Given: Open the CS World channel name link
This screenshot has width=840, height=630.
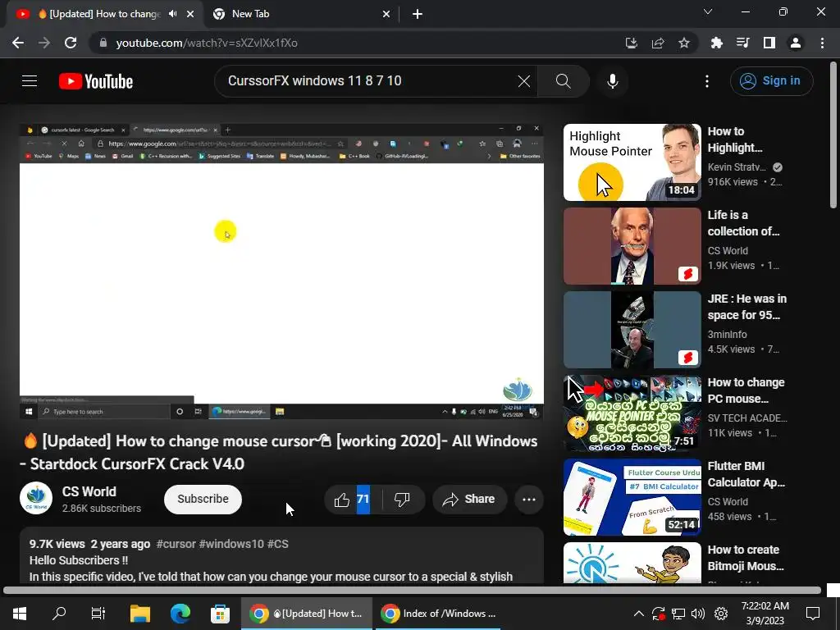Looking at the screenshot, I should click(89, 491).
